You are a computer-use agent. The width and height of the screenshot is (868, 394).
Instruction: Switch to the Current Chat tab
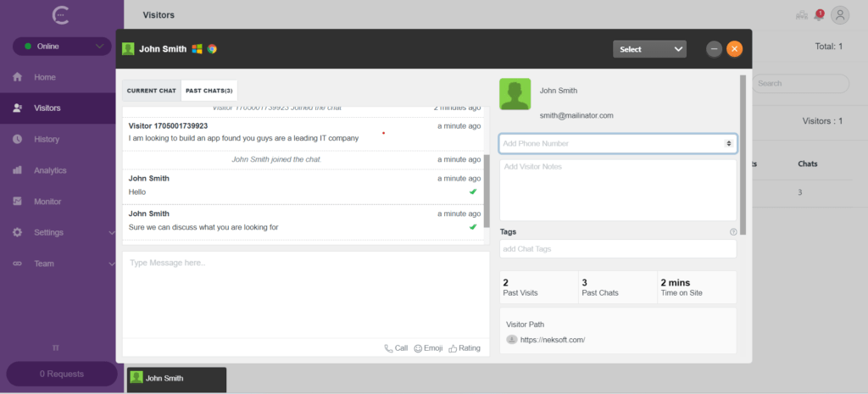[x=152, y=91]
